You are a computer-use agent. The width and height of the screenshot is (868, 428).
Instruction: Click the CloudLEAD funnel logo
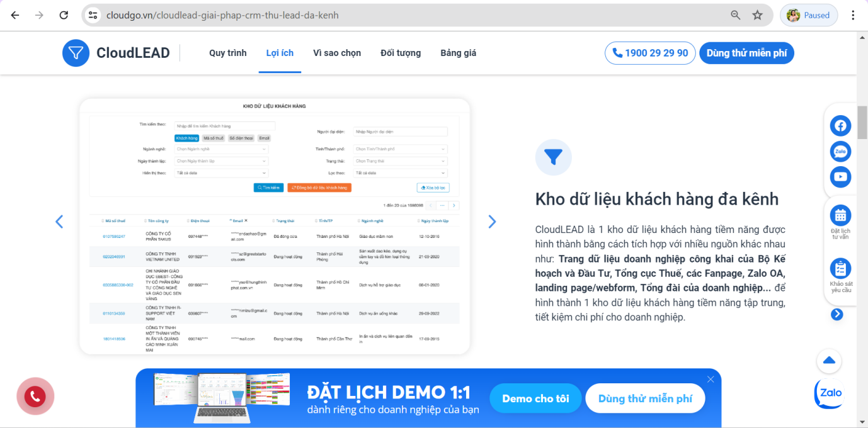(x=76, y=53)
